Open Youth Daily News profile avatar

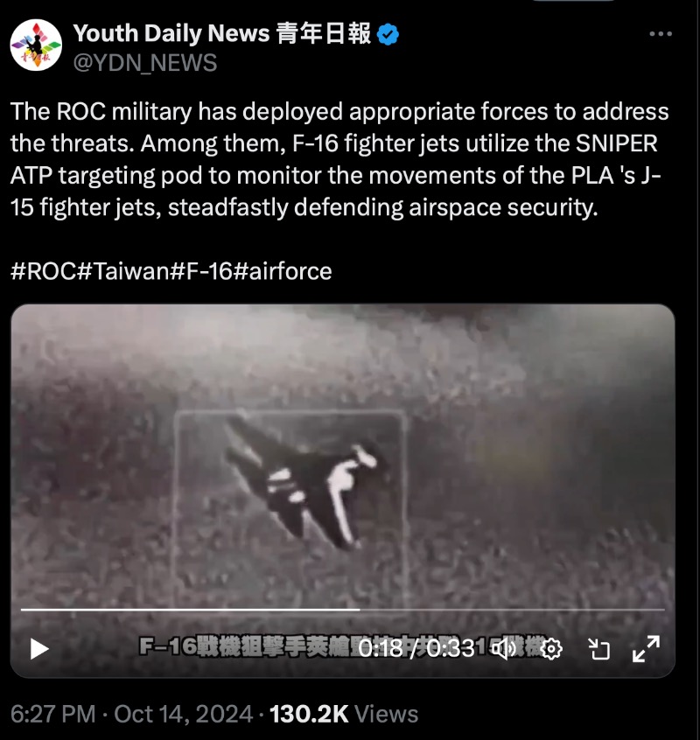point(36,45)
